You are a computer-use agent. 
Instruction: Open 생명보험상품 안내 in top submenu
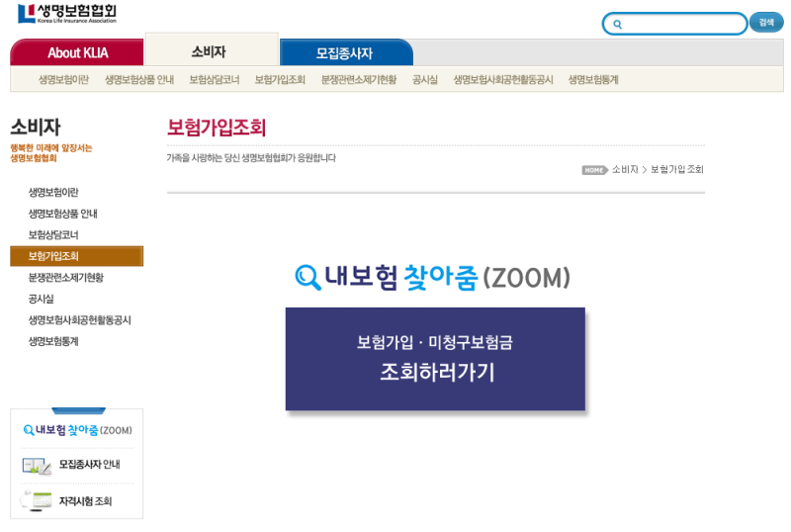point(139,80)
